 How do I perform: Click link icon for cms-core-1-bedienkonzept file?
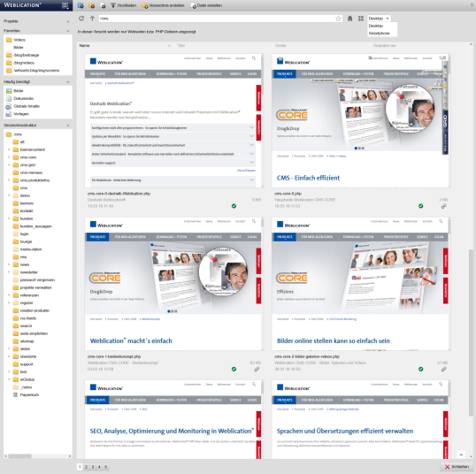(257, 369)
